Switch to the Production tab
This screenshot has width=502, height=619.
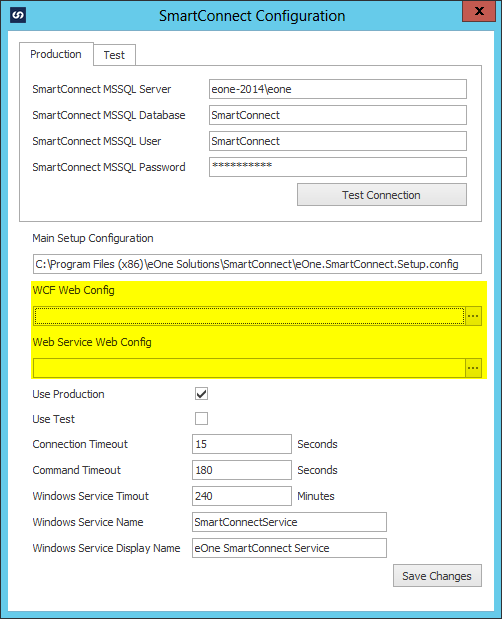point(56,54)
